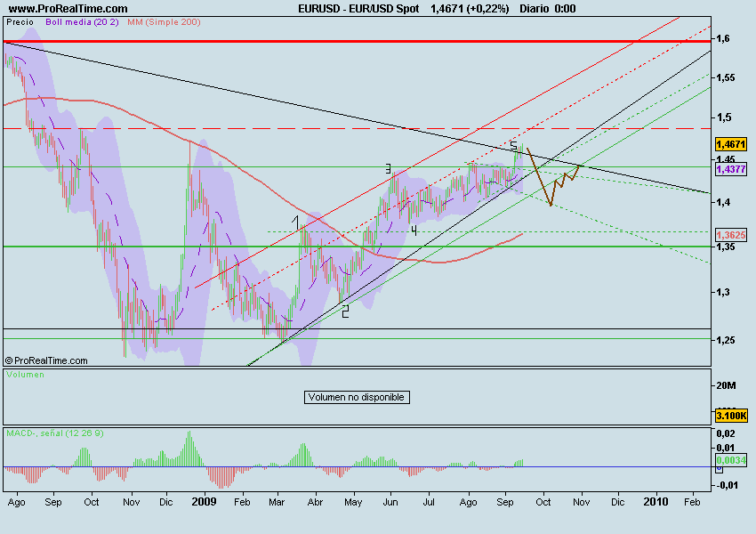Click the 1,3 price axis label
Image resolution: width=756 pixels, height=534 pixels.
[723, 292]
